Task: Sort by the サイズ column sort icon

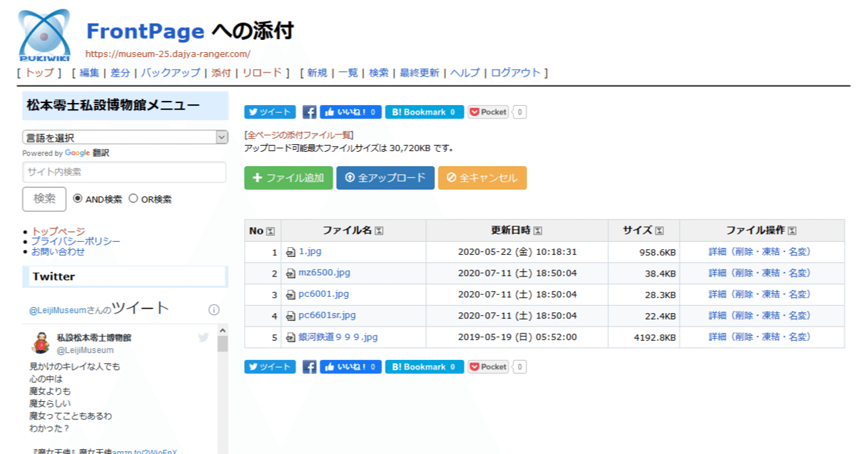Action: (659, 231)
